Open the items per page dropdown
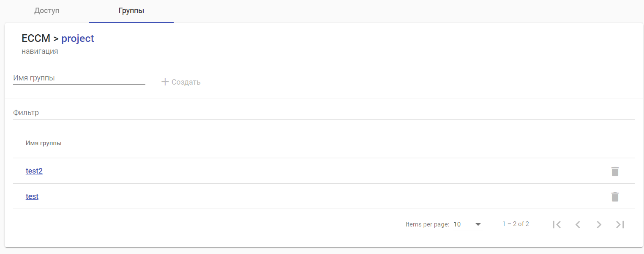 (x=468, y=224)
